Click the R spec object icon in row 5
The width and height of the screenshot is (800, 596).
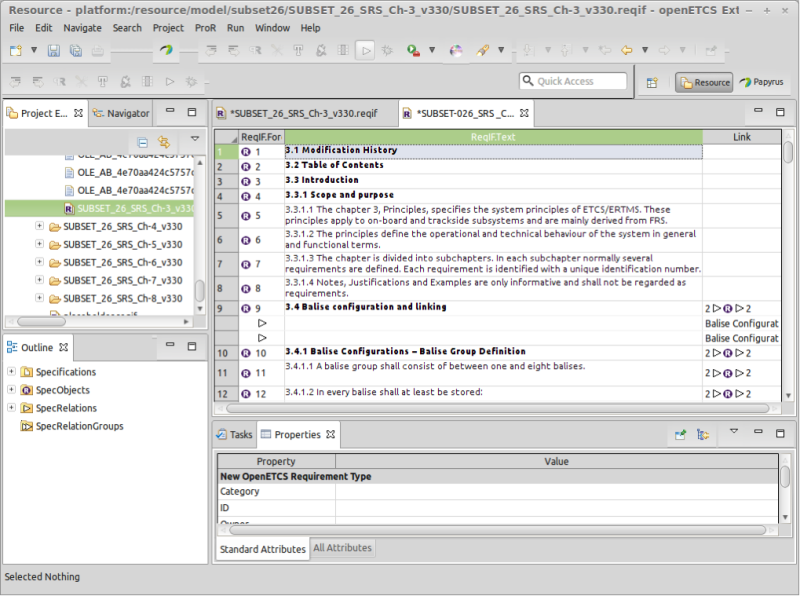tap(246, 216)
